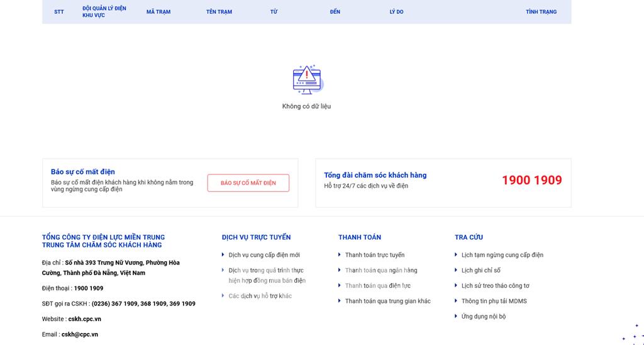Screen dimensions: 644x345
Task: Click the "LÝ DO" column header
Action: [x=396, y=12]
